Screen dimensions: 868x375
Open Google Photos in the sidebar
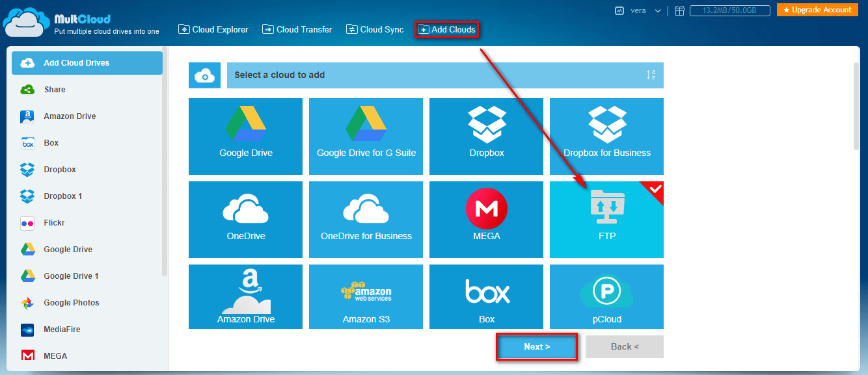point(87,303)
